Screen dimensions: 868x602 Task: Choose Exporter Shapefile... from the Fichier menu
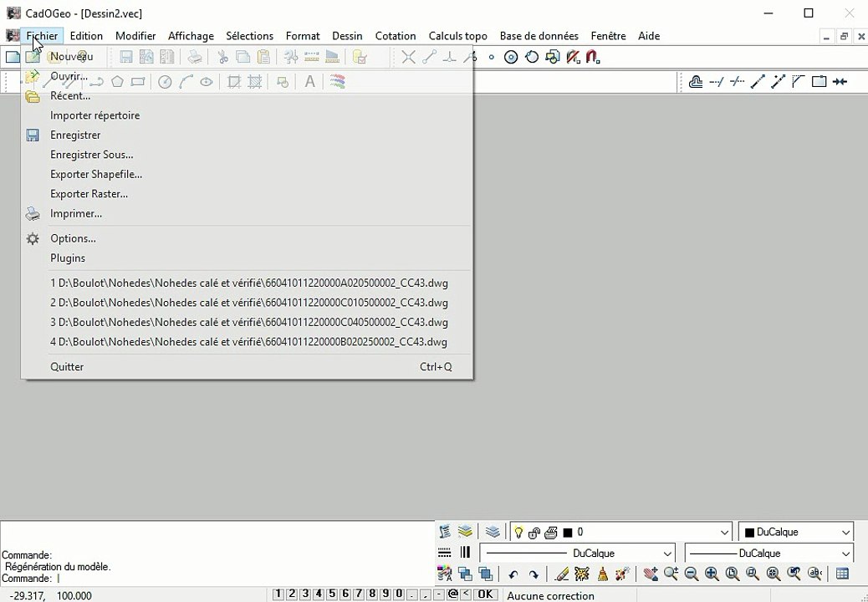tap(96, 174)
